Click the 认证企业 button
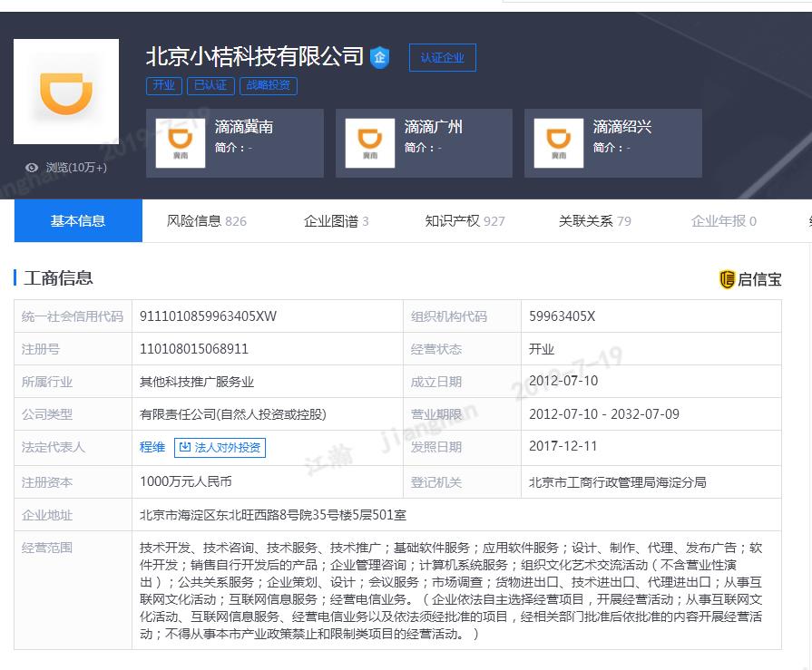The height and width of the screenshot is (670, 812). pos(442,57)
